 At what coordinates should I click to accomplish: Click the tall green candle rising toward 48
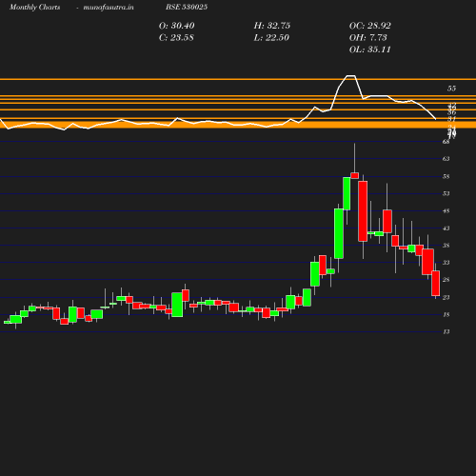(x=339, y=233)
